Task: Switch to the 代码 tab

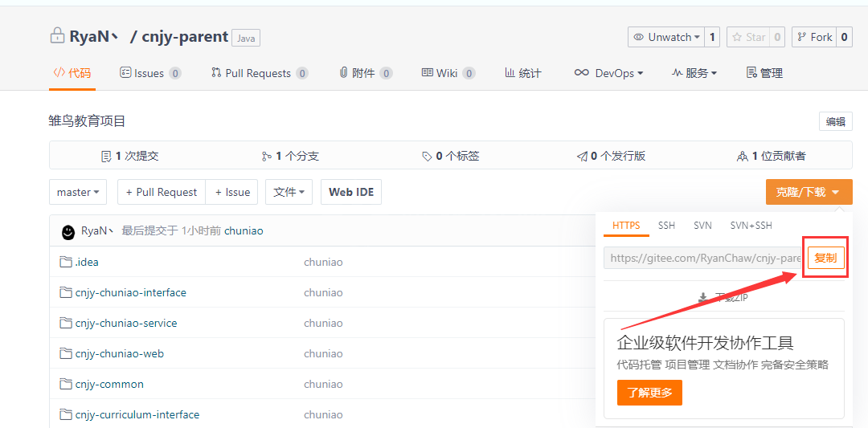Action: tap(72, 73)
